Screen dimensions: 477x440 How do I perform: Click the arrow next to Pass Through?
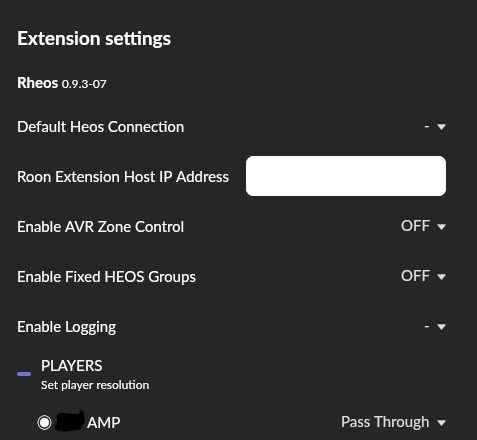[x=441, y=423]
